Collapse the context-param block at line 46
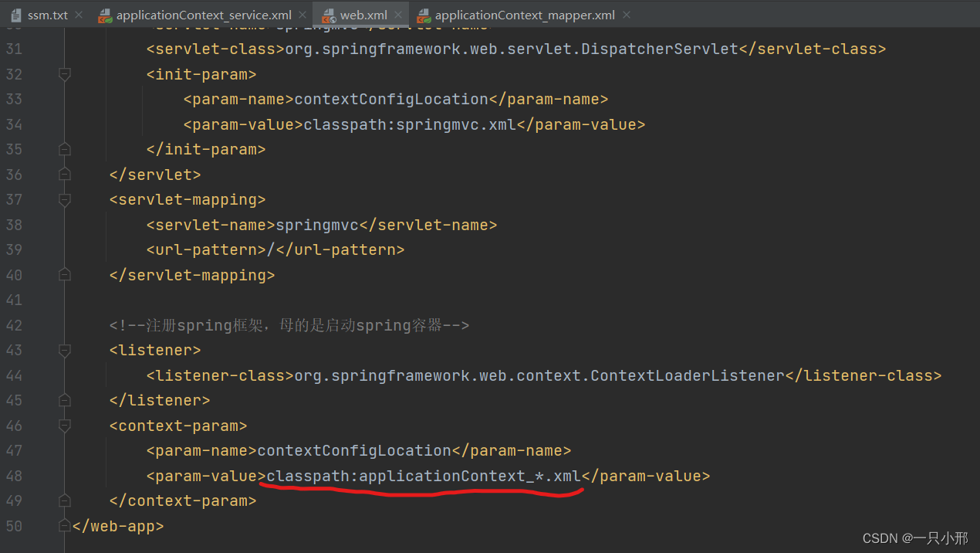 click(64, 425)
